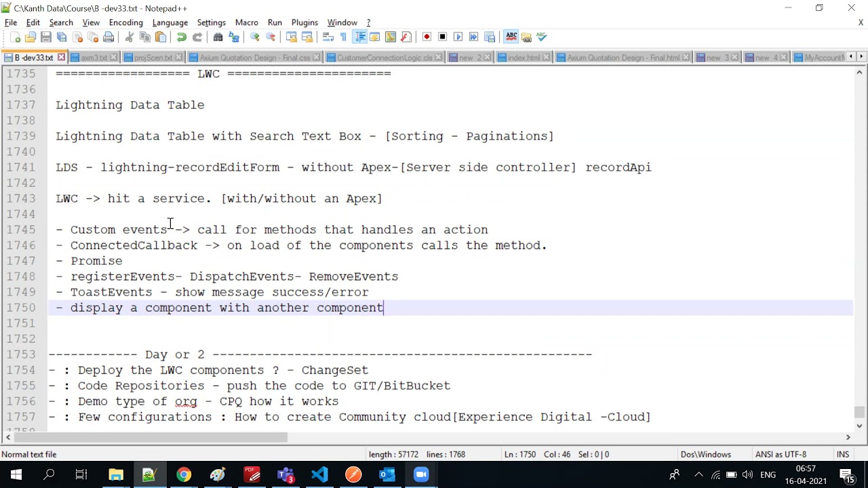
Task: Open the Search menu
Action: click(x=60, y=22)
